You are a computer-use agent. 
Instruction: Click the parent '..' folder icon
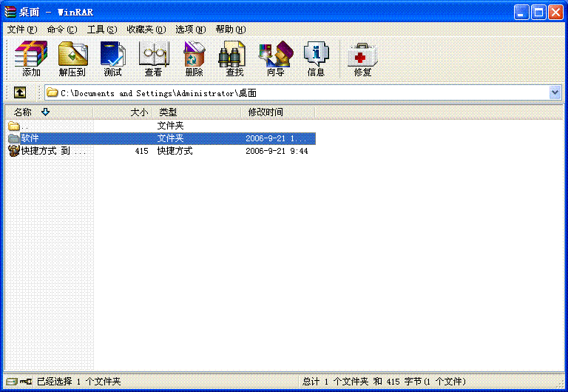(14, 126)
